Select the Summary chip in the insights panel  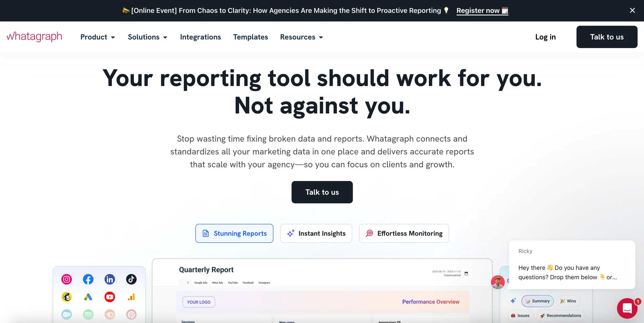[538, 301]
